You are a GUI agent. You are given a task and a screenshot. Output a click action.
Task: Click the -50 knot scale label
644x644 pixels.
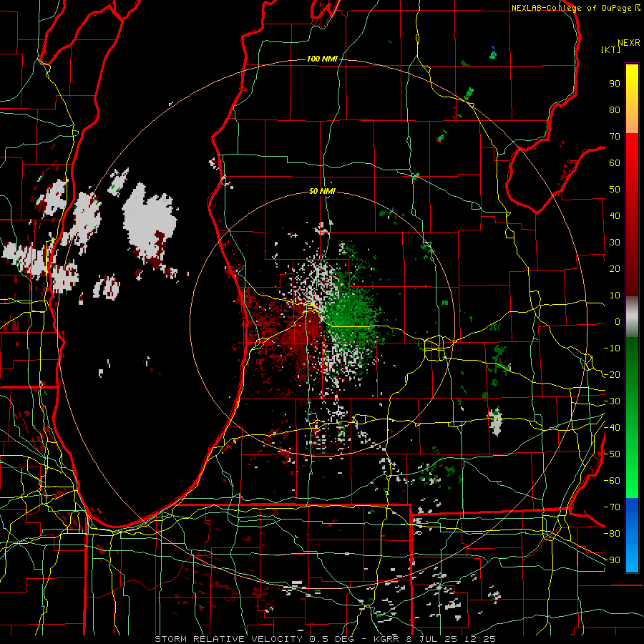point(612,454)
